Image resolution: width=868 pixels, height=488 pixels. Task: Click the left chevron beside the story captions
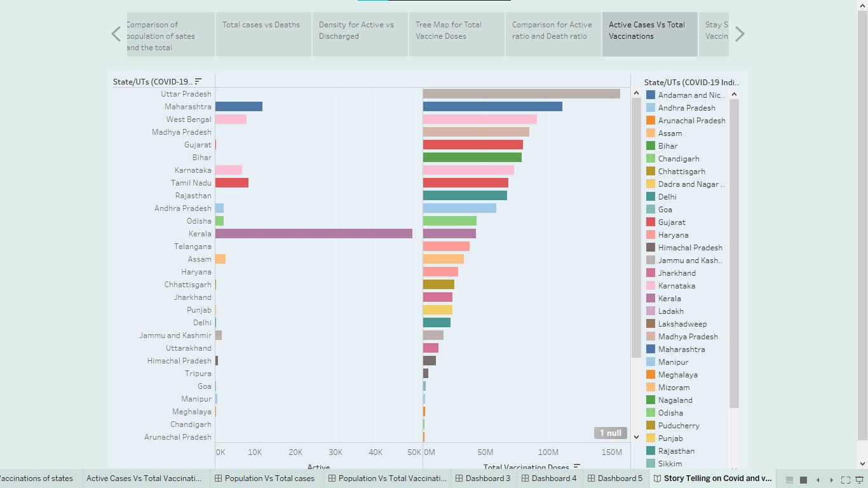pyautogui.click(x=115, y=33)
